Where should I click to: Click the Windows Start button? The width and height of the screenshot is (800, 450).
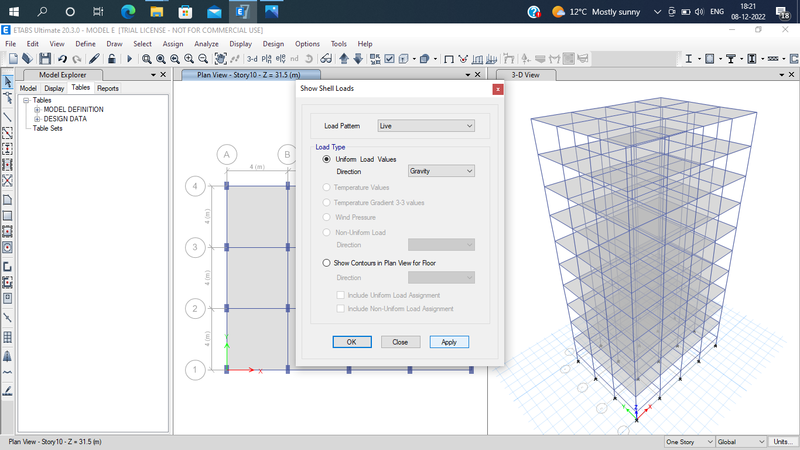[14, 11]
